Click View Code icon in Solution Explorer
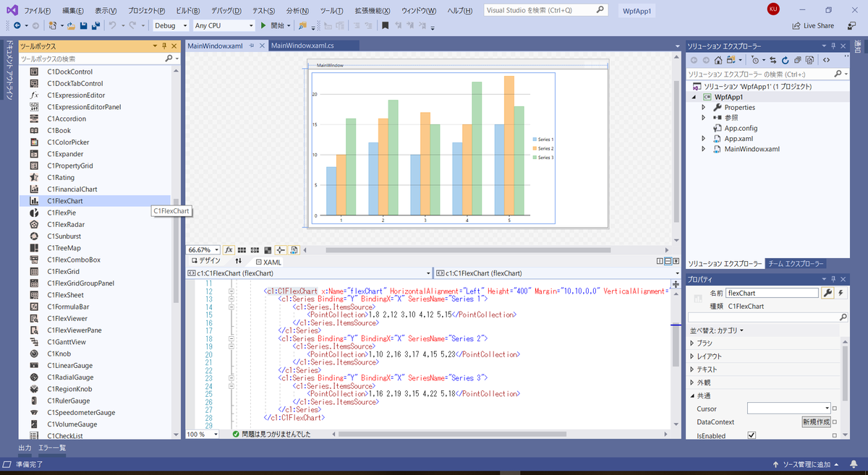Screen dimensions: 868x475 point(827,60)
